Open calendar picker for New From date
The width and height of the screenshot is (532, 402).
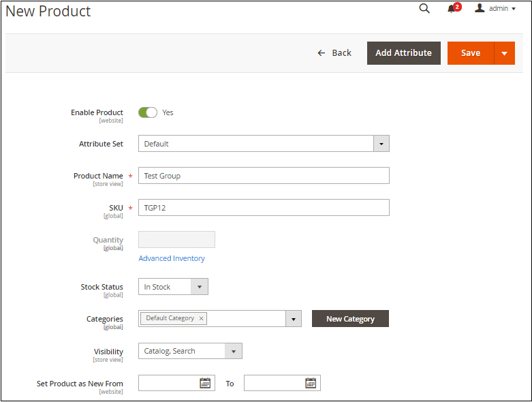(x=205, y=383)
